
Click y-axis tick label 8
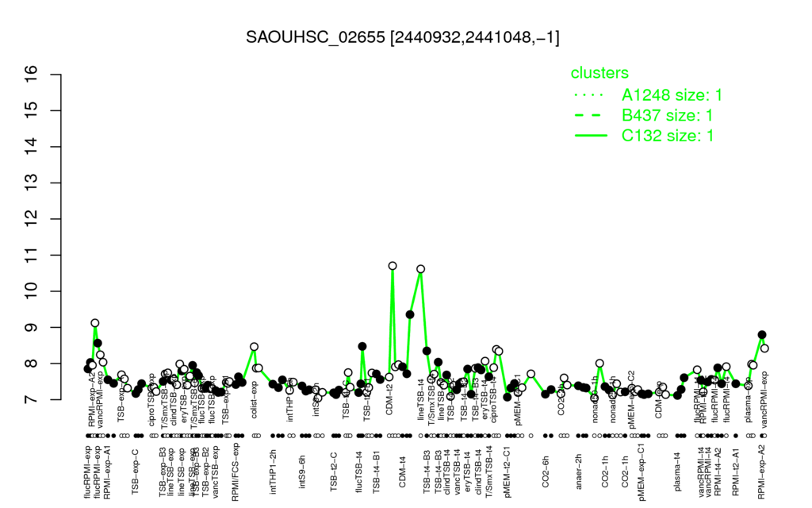pos(31,364)
